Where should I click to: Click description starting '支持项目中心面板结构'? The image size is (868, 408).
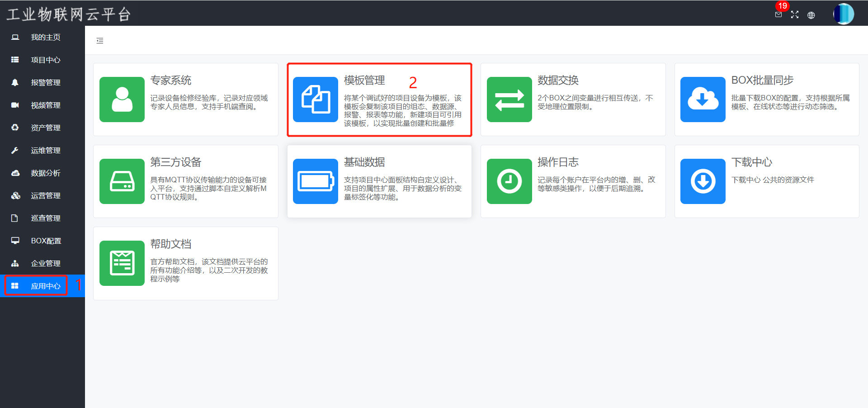(403, 188)
